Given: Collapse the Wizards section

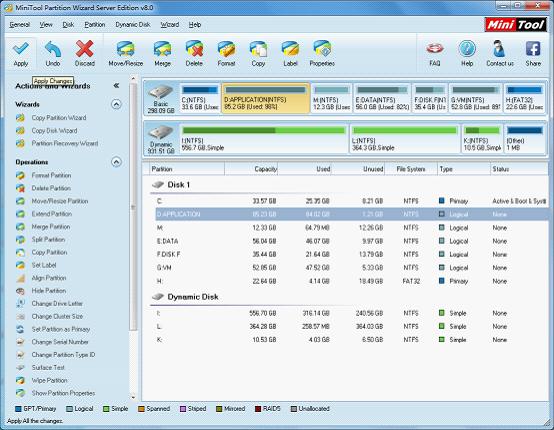Looking at the screenshot, I should point(116,104).
